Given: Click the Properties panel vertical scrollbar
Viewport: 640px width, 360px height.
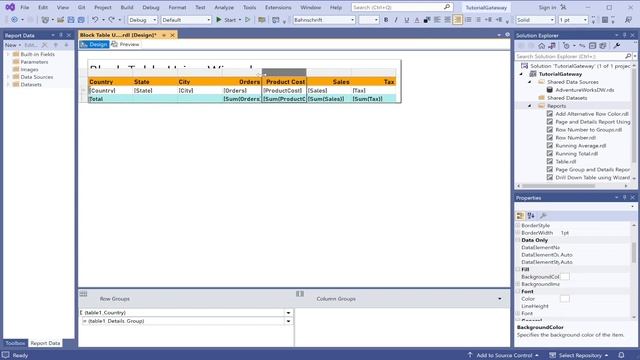Looking at the screenshot, I should [x=633, y=270].
